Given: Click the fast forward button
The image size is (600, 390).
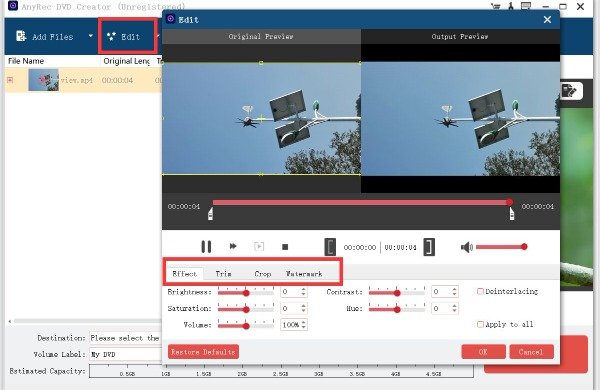Looking at the screenshot, I should point(233,246).
